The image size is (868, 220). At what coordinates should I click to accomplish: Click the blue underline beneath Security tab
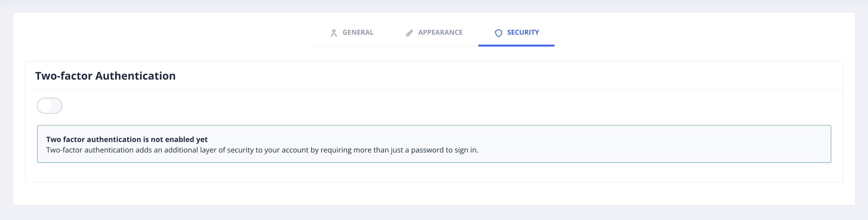516,45
